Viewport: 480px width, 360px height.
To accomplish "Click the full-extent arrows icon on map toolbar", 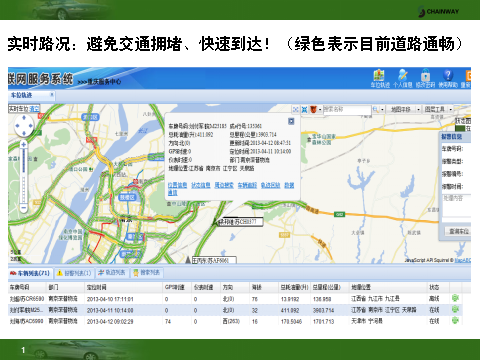I will 295,109.
